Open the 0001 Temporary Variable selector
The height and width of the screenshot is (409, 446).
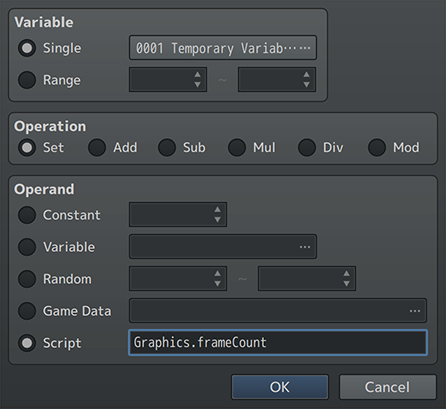click(x=223, y=48)
